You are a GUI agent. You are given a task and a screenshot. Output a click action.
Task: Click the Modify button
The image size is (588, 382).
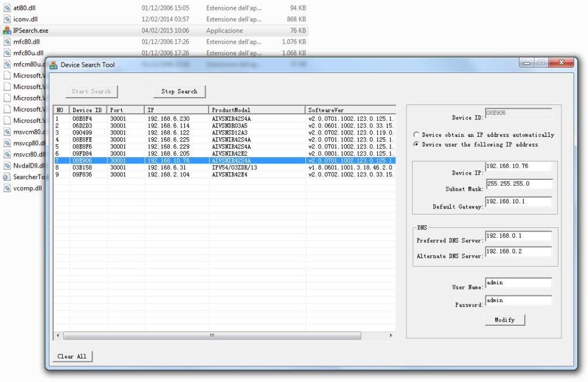click(505, 320)
